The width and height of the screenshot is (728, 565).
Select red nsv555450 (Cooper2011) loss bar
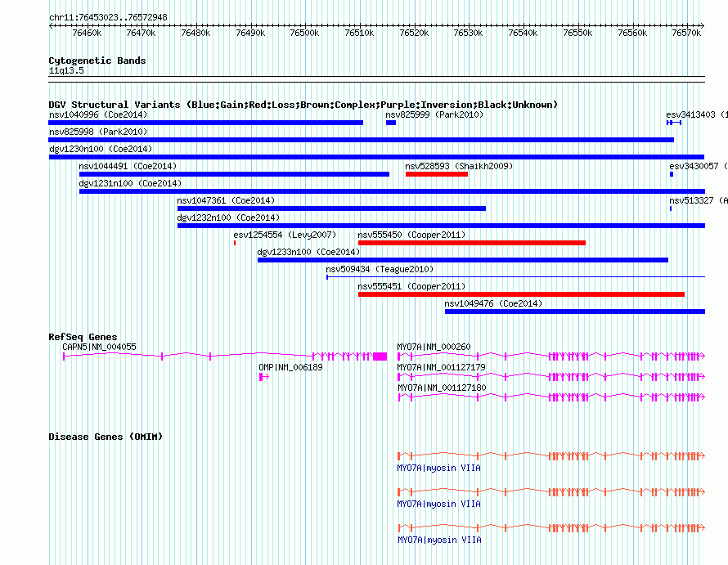click(472, 243)
